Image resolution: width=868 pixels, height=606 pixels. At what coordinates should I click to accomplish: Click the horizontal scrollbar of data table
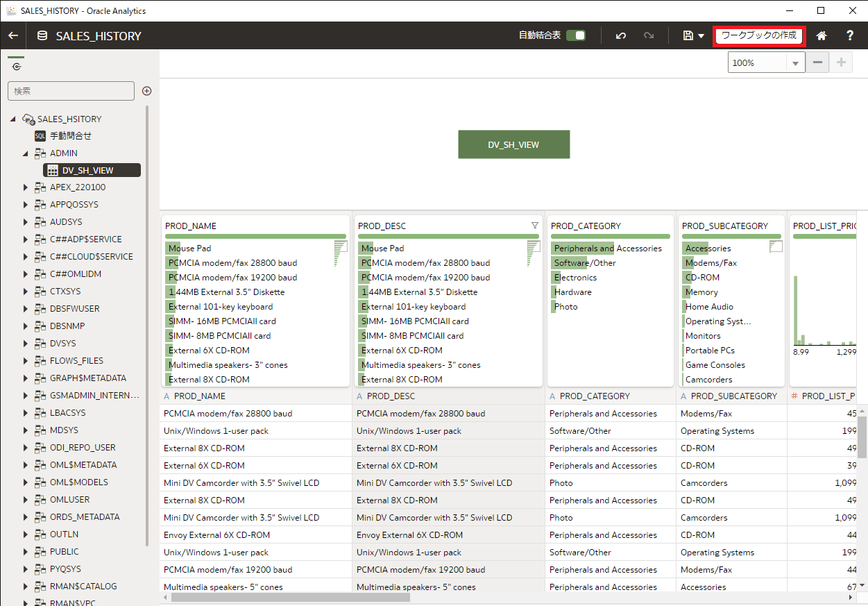(290, 598)
